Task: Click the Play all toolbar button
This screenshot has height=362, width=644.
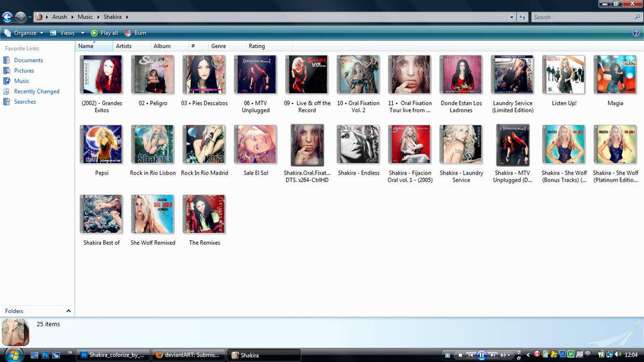Action: [x=104, y=33]
